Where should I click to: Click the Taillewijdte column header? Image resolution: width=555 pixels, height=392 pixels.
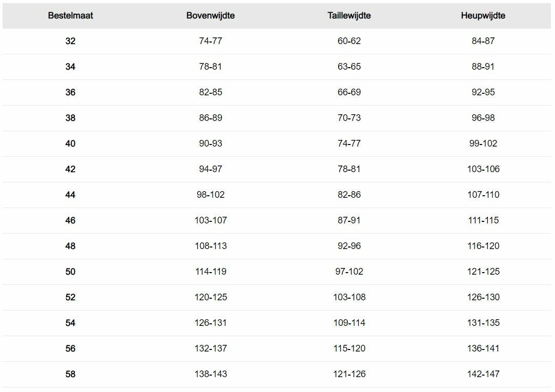pos(349,15)
